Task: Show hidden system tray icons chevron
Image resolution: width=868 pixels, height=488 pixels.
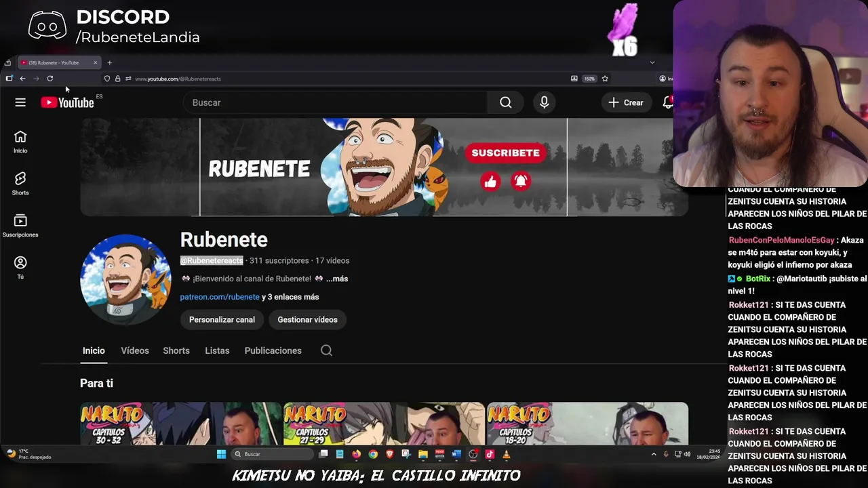Action: click(x=654, y=454)
